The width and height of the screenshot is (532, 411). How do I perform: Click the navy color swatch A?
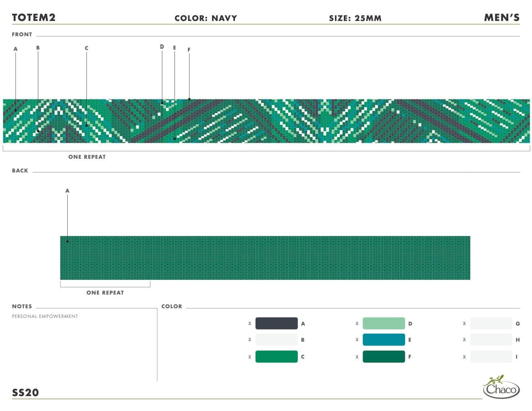(276, 324)
